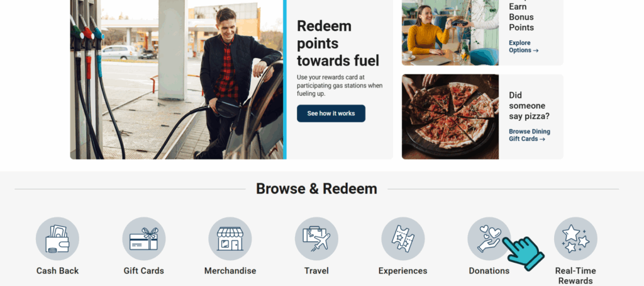Image resolution: width=644 pixels, height=286 pixels.
Task: Follow the Explore Options link
Action: (x=524, y=47)
